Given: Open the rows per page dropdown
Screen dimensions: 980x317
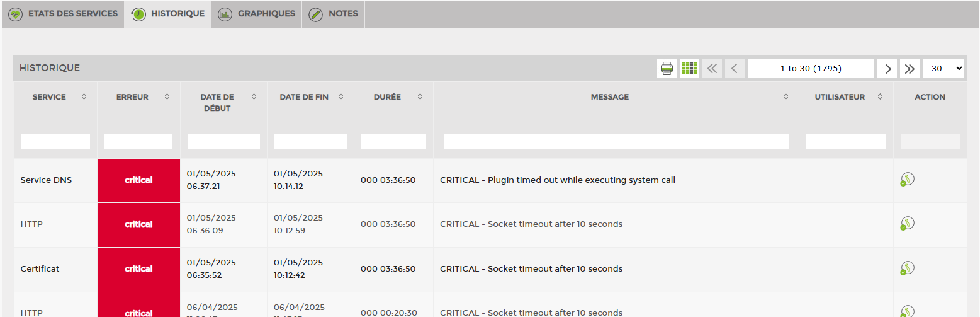Looking at the screenshot, I should point(943,69).
